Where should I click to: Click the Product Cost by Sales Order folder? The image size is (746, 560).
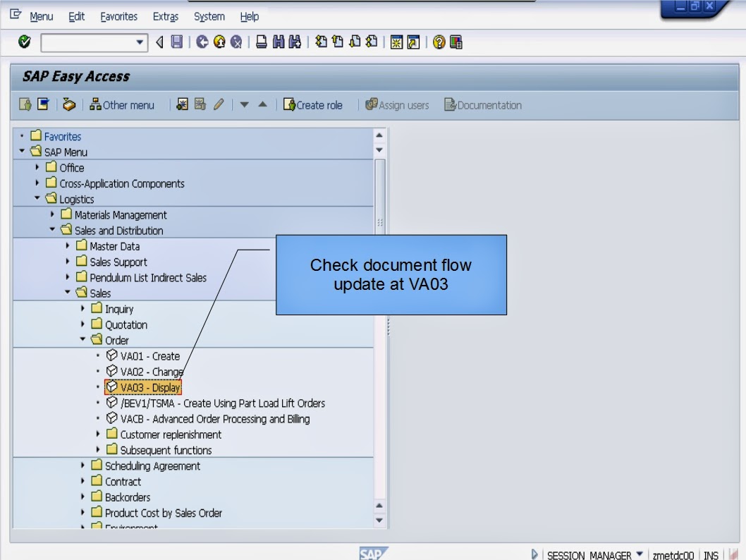[157, 513]
